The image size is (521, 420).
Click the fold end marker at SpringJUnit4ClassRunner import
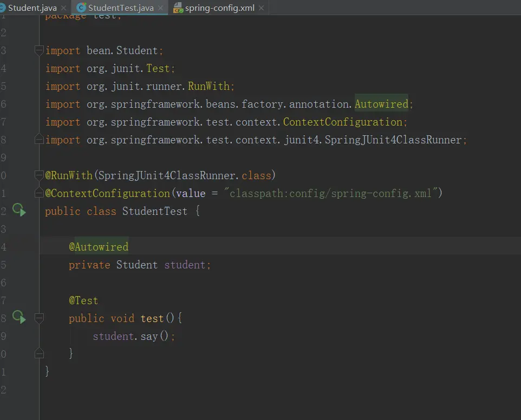(x=39, y=139)
